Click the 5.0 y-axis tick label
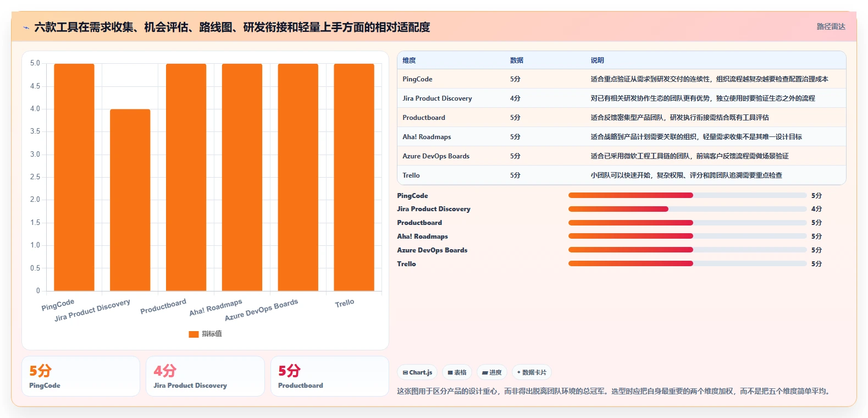868x418 pixels. coord(35,63)
